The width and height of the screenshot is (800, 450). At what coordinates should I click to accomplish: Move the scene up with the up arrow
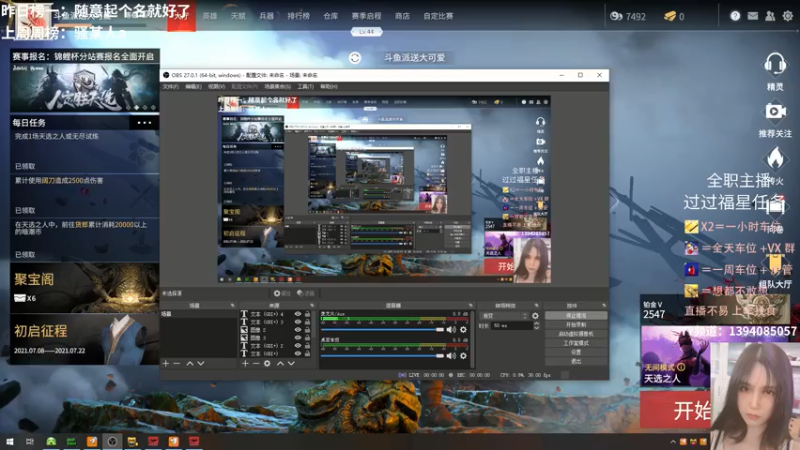coord(190,363)
